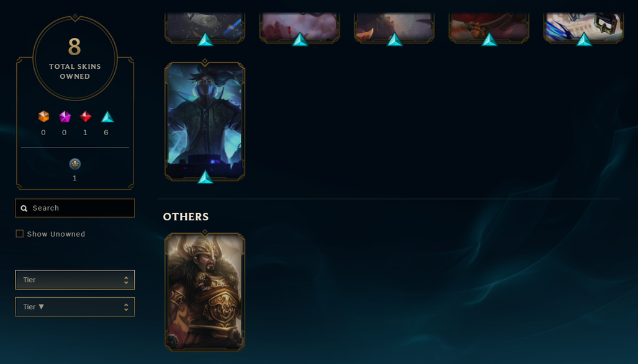Screen dimensions: 638x364
Task: Click the Epic gem under fourth top-row skin
Action: pyautogui.click(x=489, y=40)
